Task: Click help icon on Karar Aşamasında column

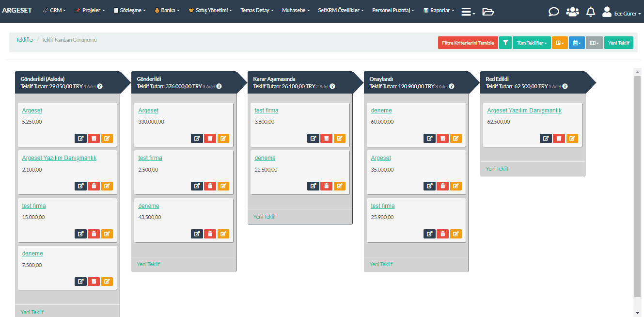Action: pos(332,86)
